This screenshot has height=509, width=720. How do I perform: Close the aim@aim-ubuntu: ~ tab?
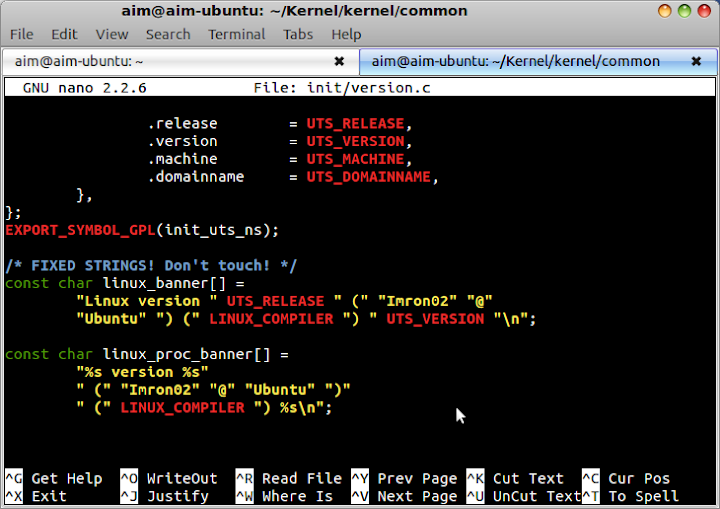[x=339, y=61]
